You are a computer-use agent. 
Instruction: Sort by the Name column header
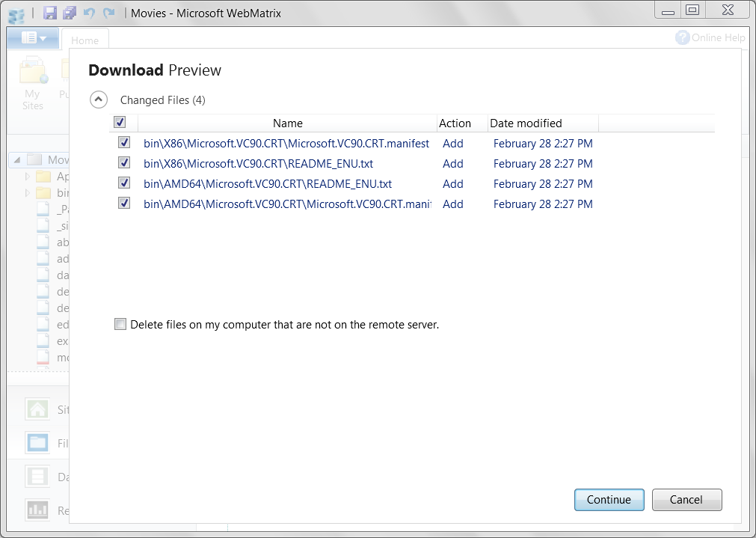287,123
